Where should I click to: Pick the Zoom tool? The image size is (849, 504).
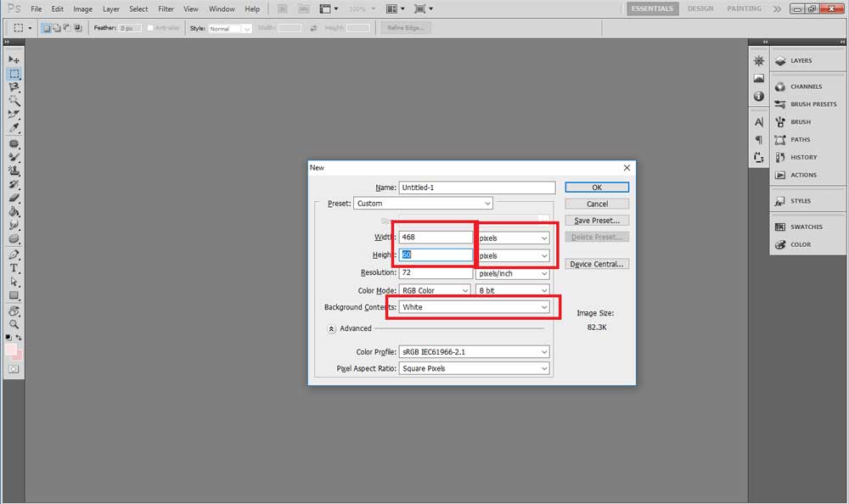tap(14, 324)
